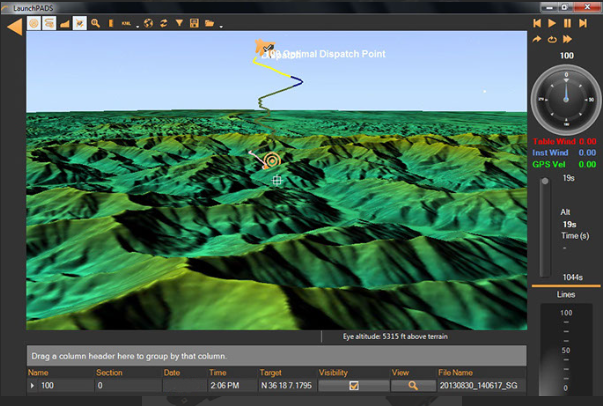
Task: Sort by the Target column header
Action: tap(271, 372)
